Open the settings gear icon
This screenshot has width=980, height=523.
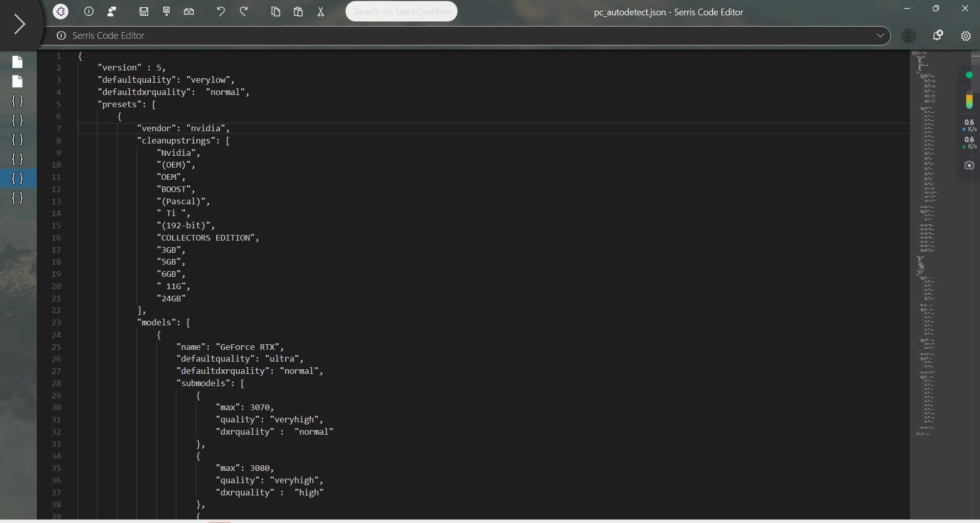point(966,36)
